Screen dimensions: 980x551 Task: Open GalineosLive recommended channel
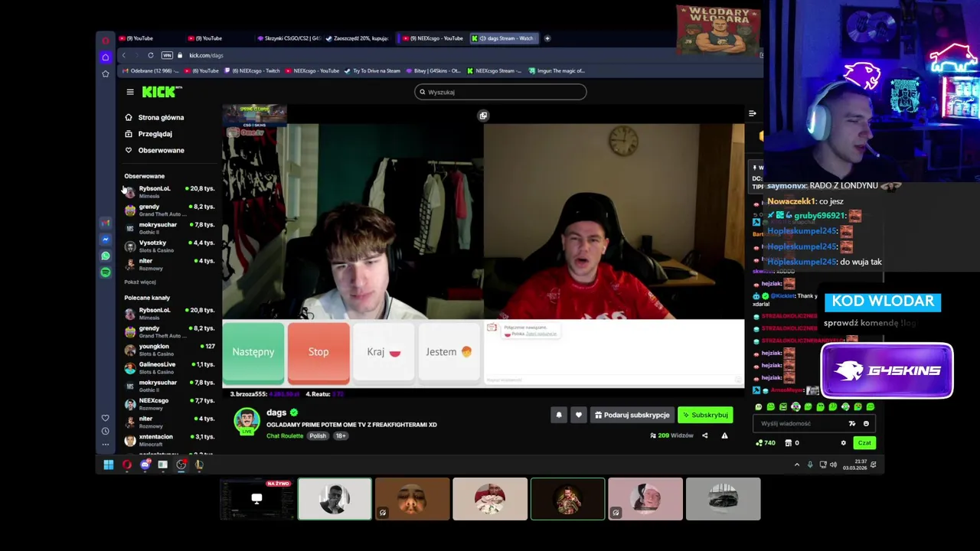click(169, 367)
